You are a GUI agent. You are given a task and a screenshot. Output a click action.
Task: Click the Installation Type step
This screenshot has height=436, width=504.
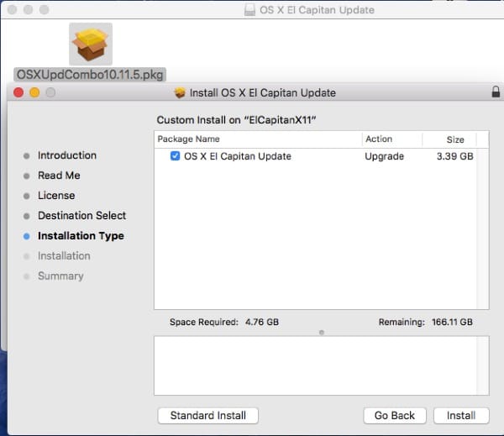pyautogui.click(x=81, y=236)
